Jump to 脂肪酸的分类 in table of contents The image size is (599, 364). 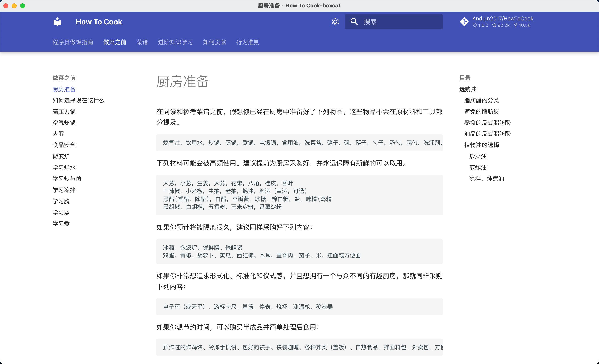(x=481, y=100)
